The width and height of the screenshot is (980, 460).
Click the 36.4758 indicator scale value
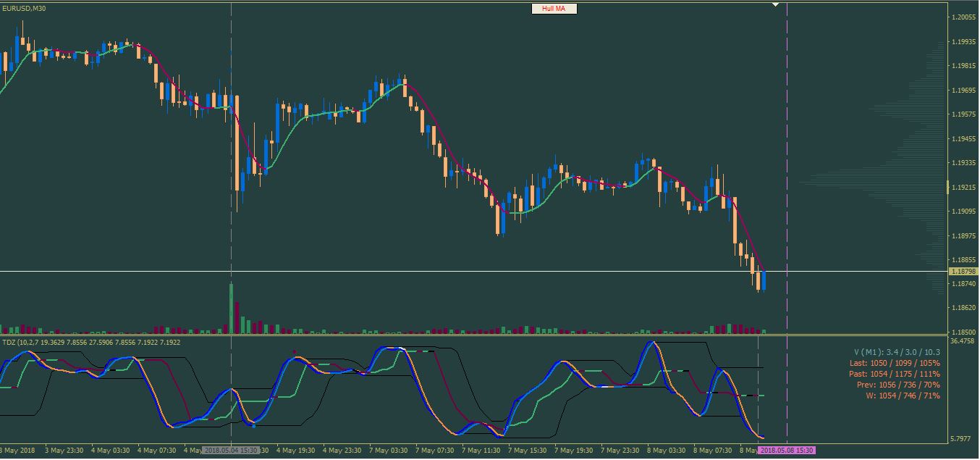coord(963,340)
